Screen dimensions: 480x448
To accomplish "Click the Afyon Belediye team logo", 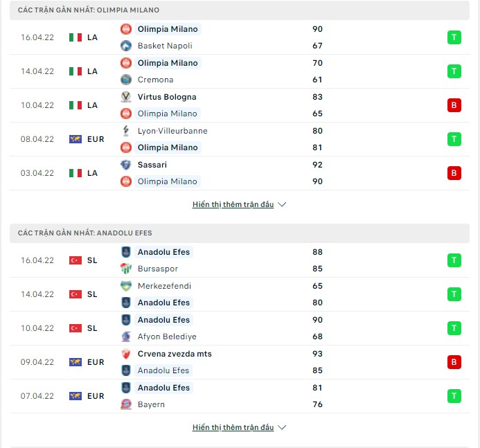I will [x=126, y=337].
